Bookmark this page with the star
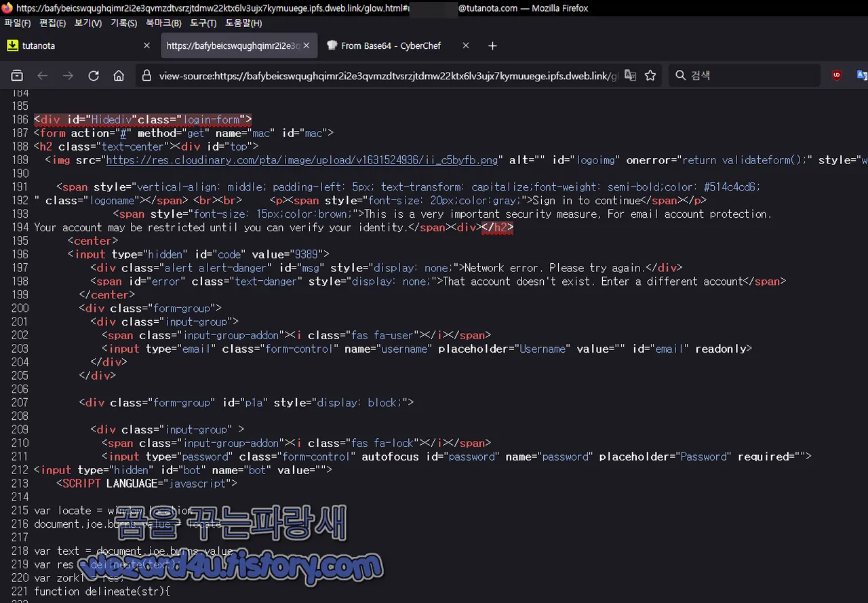This screenshot has height=603, width=868. point(650,75)
